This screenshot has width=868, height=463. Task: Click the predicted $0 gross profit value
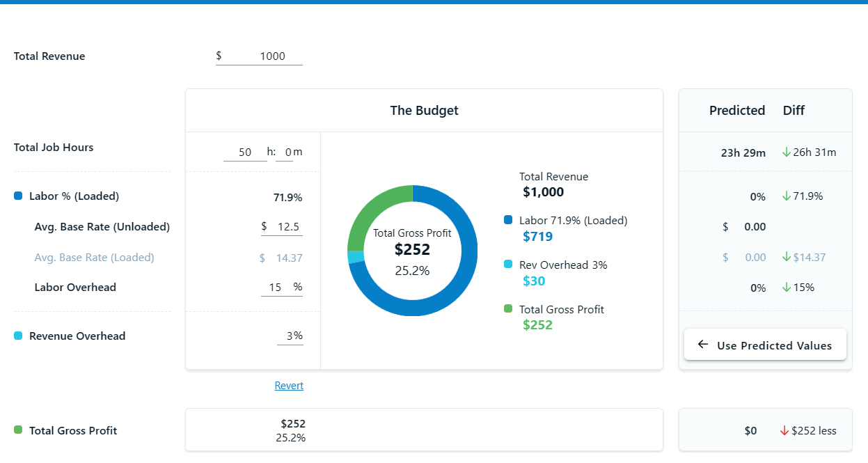pyautogui.click(x=750, y=431)
